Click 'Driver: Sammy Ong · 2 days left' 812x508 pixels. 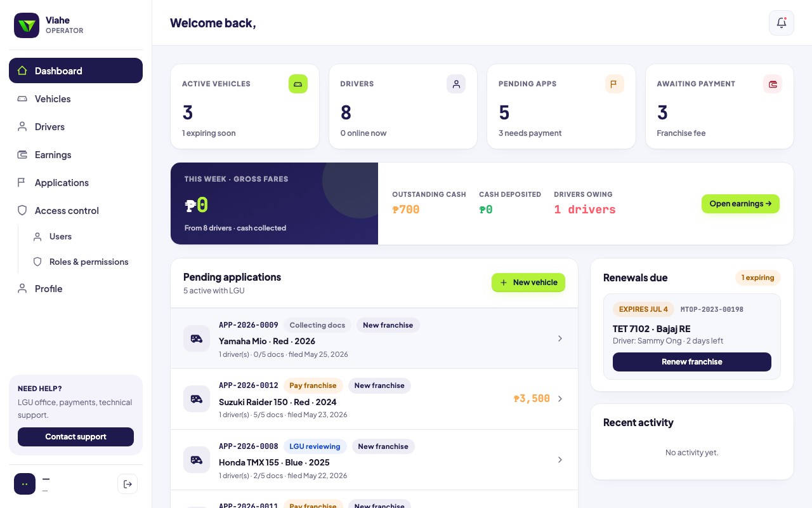tap(668, 341)
